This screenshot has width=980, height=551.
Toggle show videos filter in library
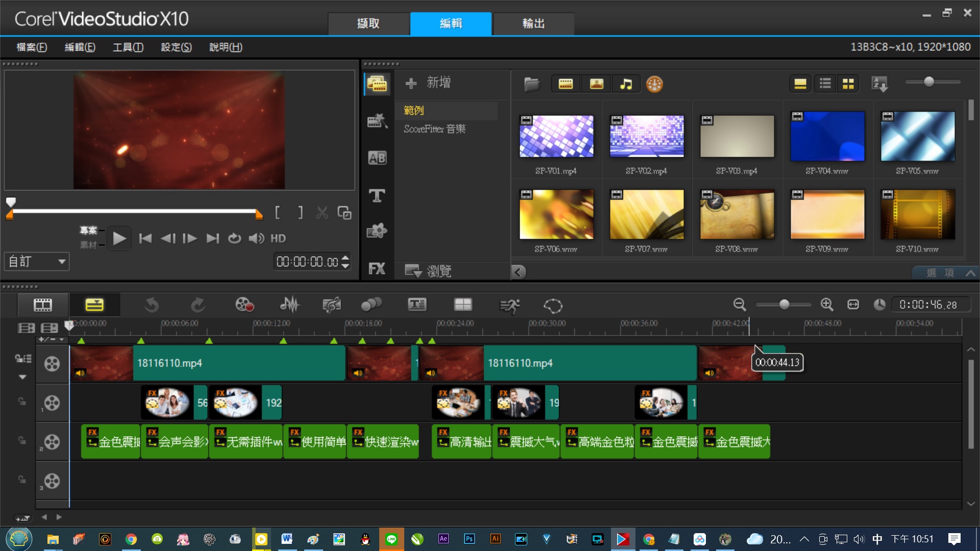click(x=566, y=84)
